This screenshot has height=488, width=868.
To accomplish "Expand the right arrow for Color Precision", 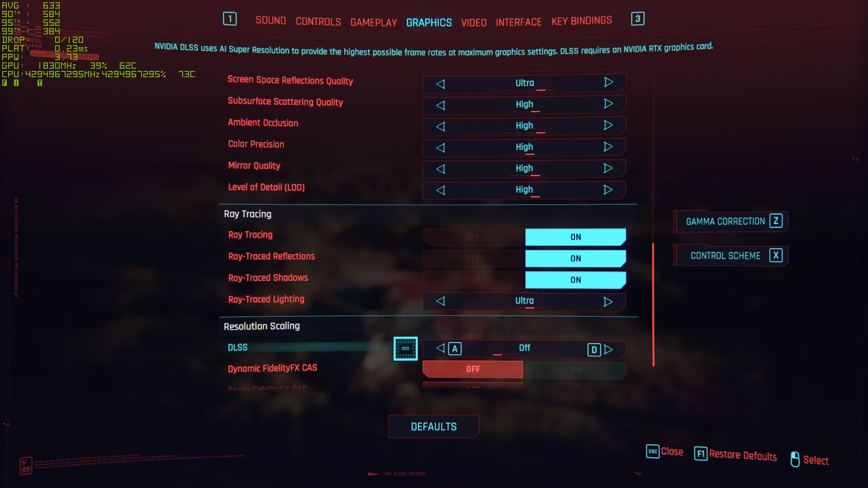I will pos(608,146).
